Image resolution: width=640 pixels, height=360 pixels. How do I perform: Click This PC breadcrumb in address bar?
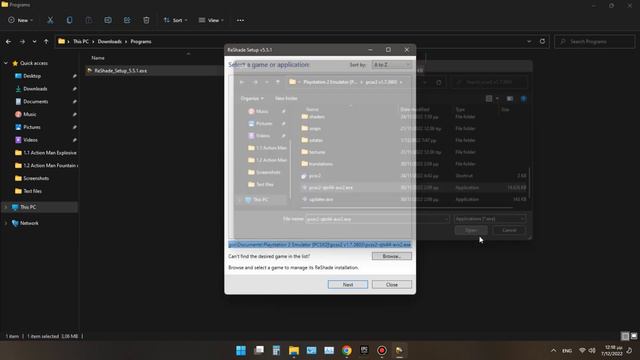point(81,42)
